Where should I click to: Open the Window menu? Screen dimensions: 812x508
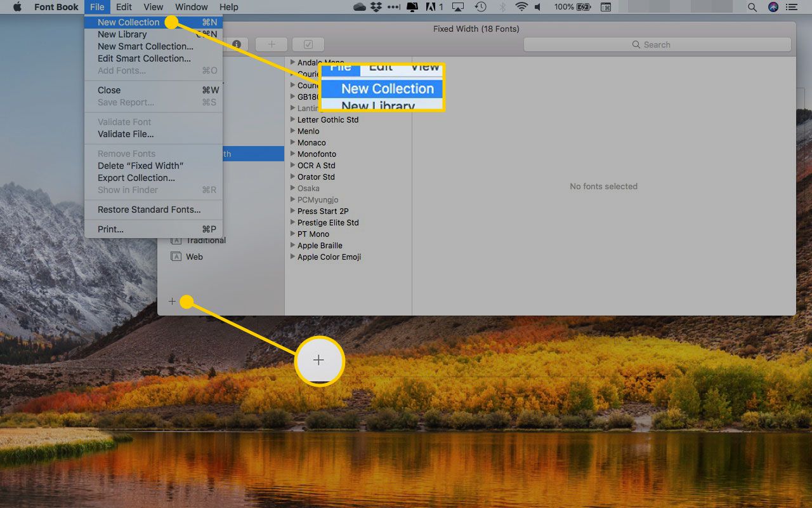click(x=191, y=7)
